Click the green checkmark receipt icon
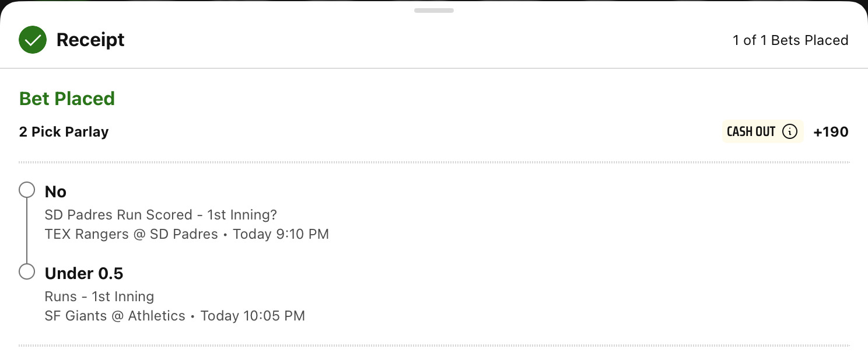This screenshot has height=352, width=868. 33,40
